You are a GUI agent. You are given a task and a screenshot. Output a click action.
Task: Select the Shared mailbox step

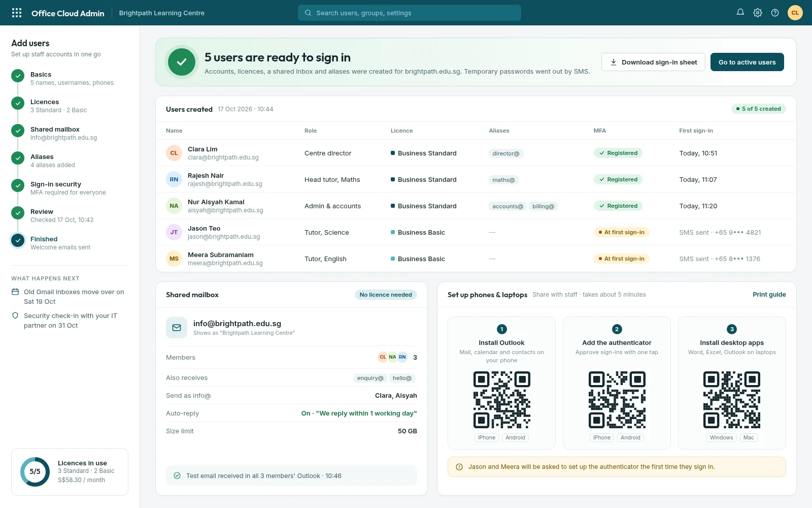70,133
